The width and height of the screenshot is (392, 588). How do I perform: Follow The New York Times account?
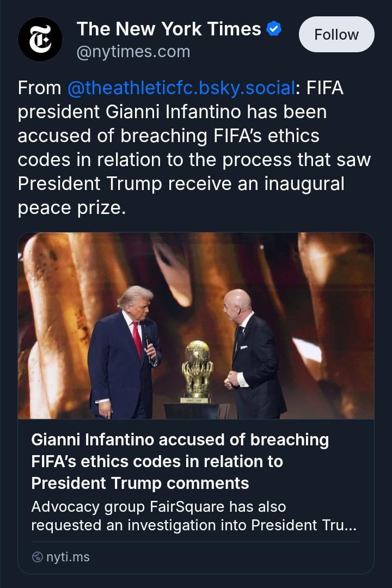(336, 35)
